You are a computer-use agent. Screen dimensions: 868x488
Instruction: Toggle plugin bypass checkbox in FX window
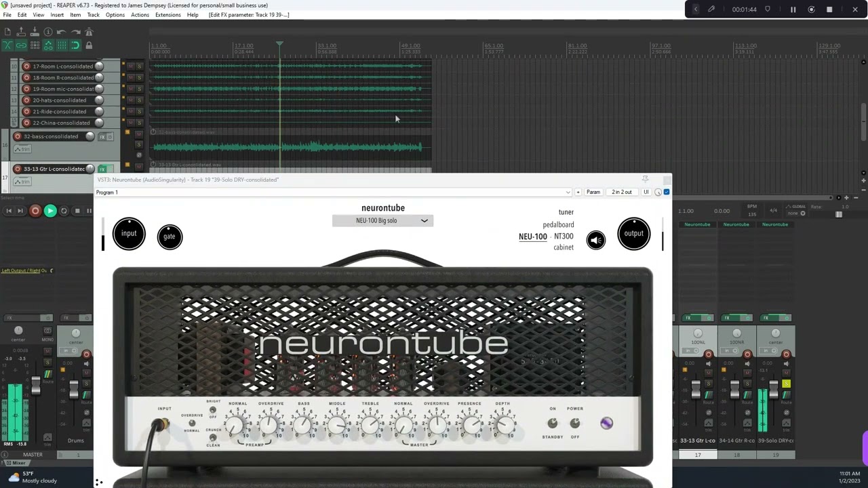(x=667, y=192)
